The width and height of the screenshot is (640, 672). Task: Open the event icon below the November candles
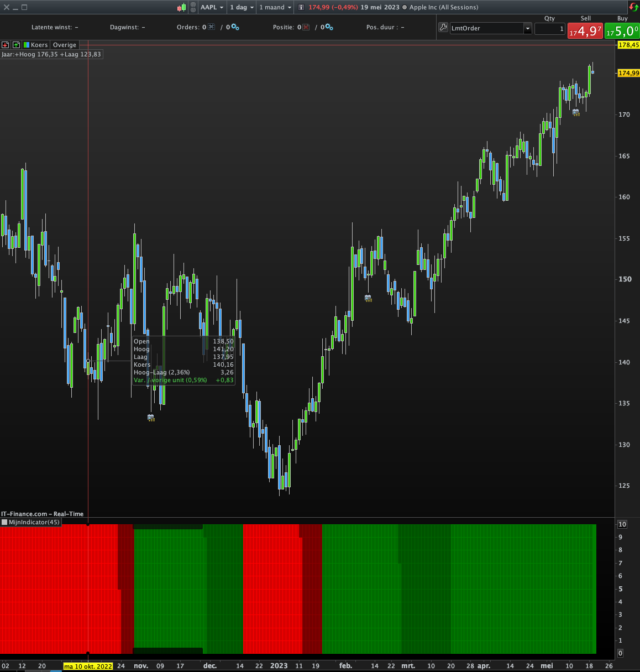coord(151,418)
